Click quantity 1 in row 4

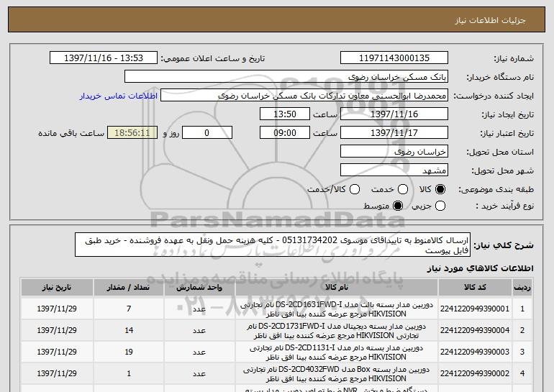129,373
